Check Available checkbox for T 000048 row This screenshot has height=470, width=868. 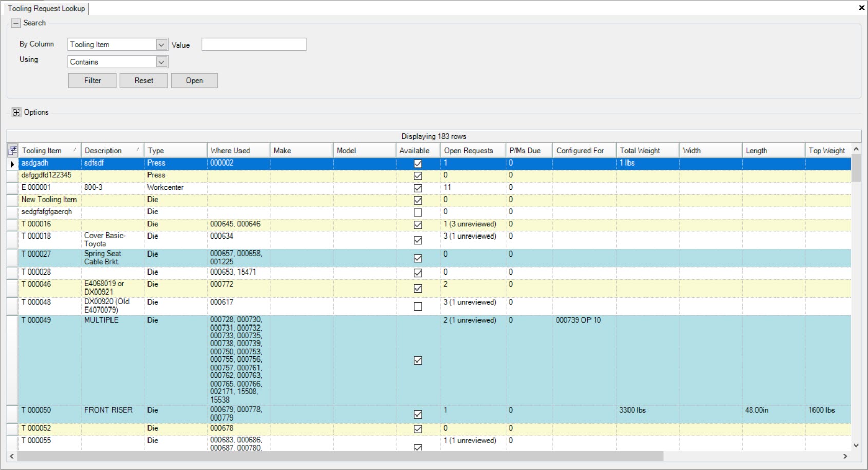[x=418, y=306]
